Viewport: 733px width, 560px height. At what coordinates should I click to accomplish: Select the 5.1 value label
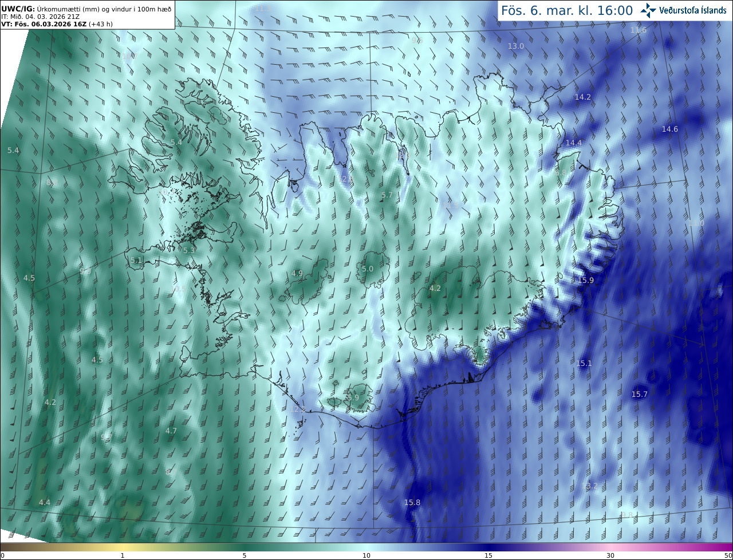pyautogui.click(x=136, y=260)
